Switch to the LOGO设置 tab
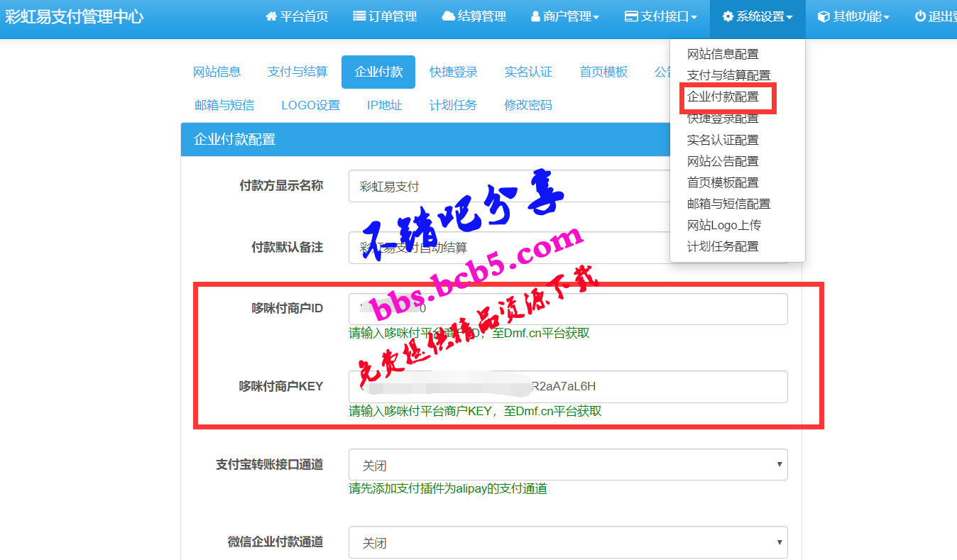Image resolution: width=957 pixels, height=560 pixels. (x=311, y=105)
